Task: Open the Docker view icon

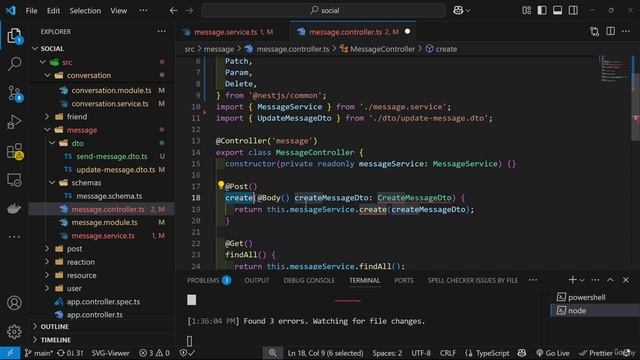Action: [14, 209]
